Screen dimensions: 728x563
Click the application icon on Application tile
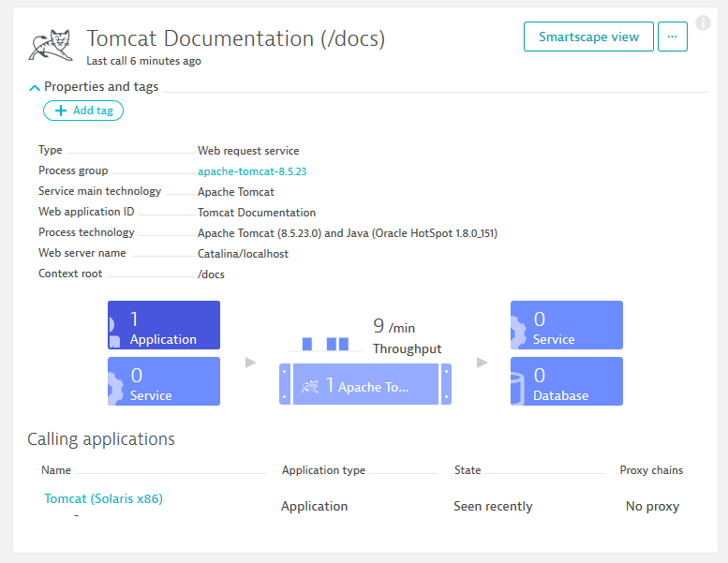click(114, 332)
